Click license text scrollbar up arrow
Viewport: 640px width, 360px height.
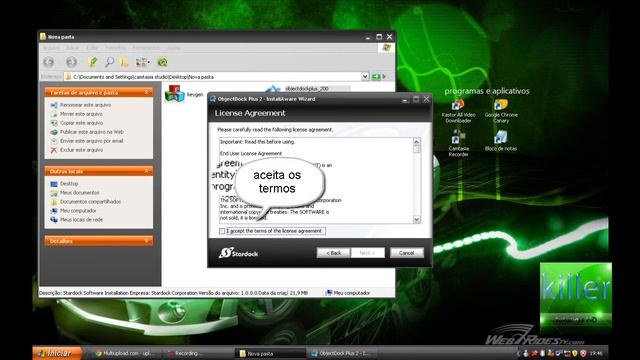click(x=416, y=142)
